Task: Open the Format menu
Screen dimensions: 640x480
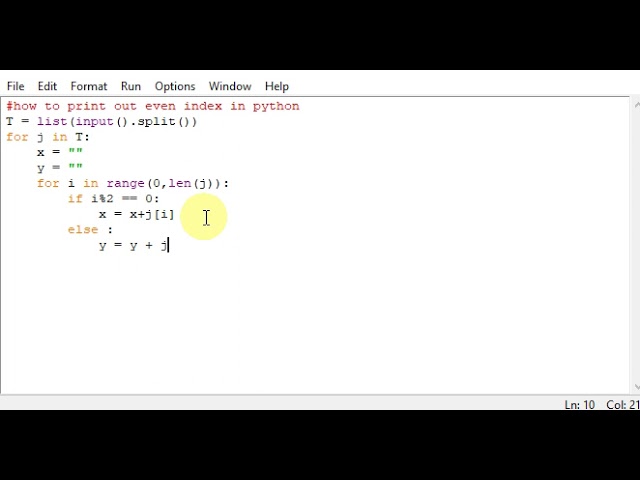Action: click(x=89, y=87)
